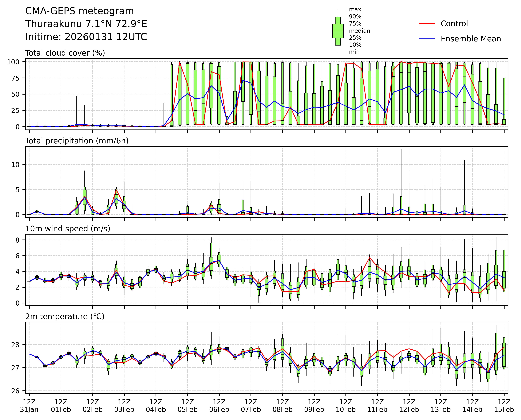
Task: Click the '2m temperature (℃)' panel title
Action: pos(65,316)
